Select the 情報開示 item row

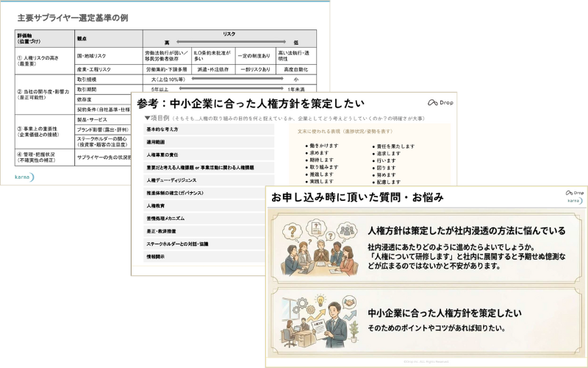(x=204, y=256)
